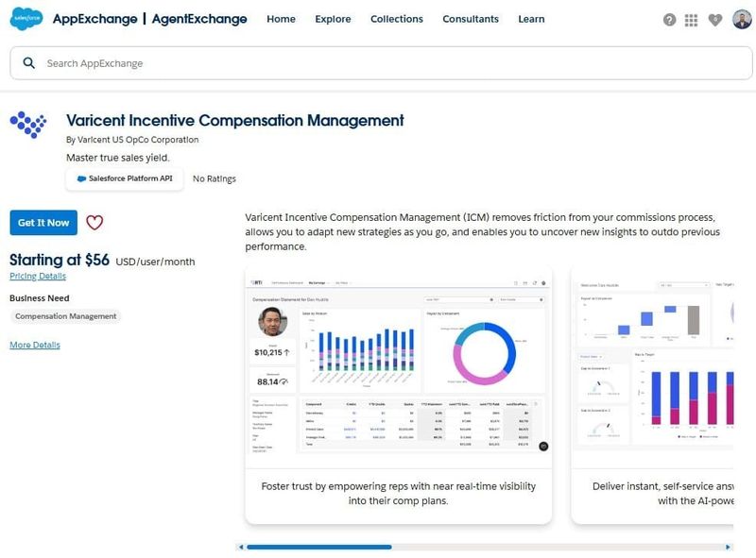Click the Salesforce cloud logo
The image size is (756, 558).
click(26, 19)
